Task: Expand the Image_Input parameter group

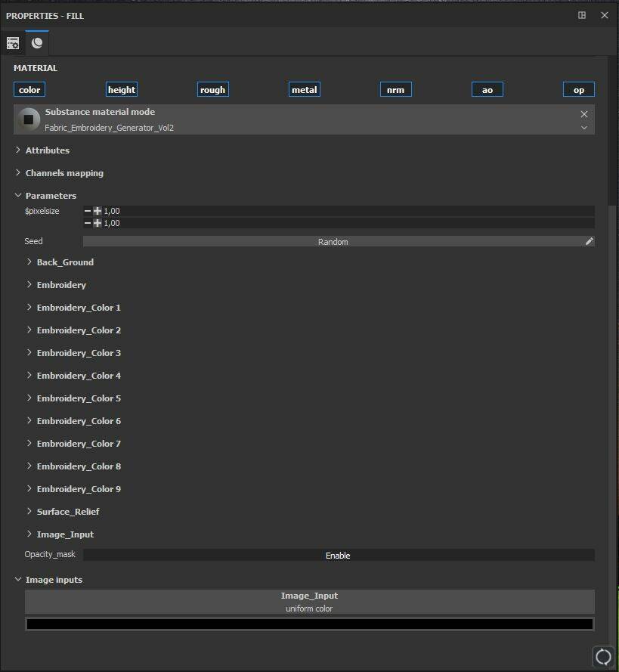Action: tap(29, 534)
